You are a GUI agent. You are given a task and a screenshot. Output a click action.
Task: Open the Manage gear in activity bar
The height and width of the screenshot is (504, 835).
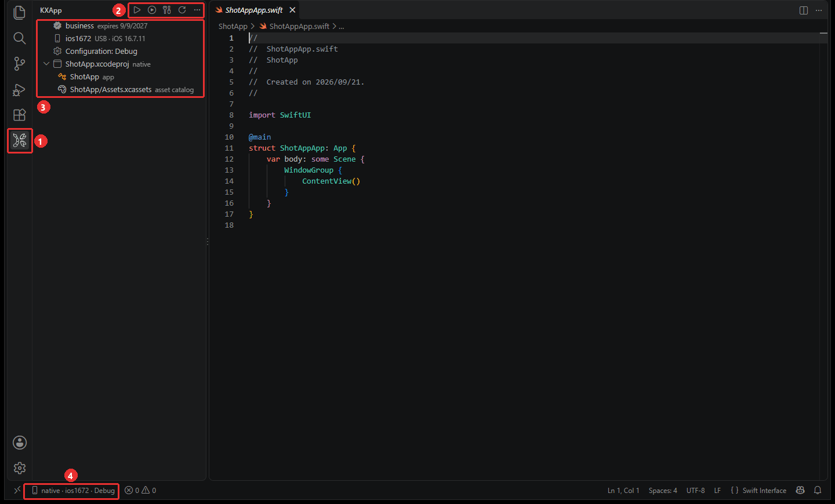[x=20, y=468]
